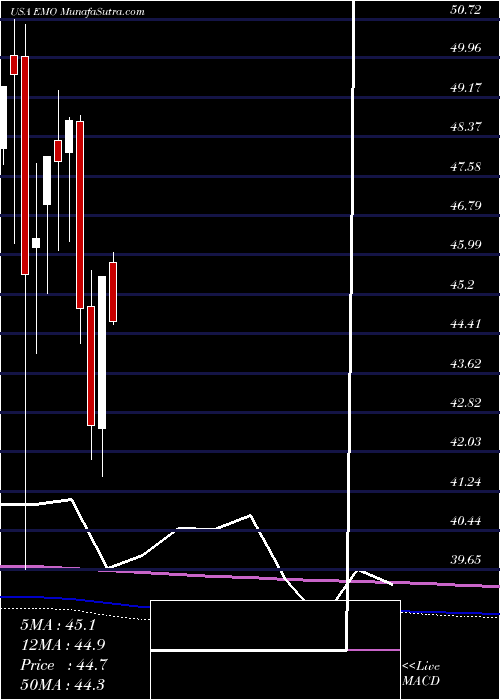This screenshot has height=700, width=500.
Task: Click the 5MA : 45.1 reading
Action: coord(58,625)
